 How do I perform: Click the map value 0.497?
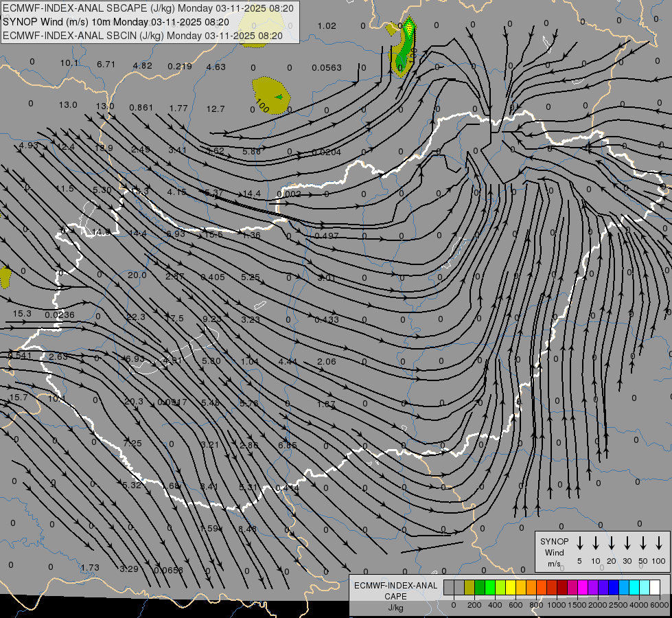[x=327, y=236]
